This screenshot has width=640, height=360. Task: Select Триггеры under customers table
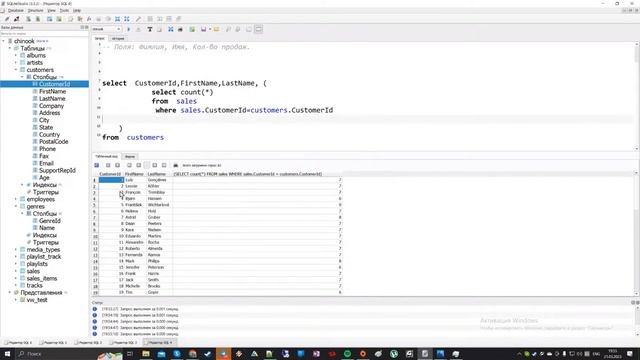pos(45,192)
